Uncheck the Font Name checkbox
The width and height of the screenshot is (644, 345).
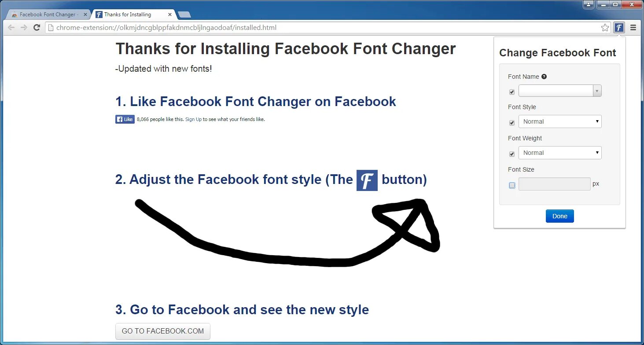click(512, 92)
